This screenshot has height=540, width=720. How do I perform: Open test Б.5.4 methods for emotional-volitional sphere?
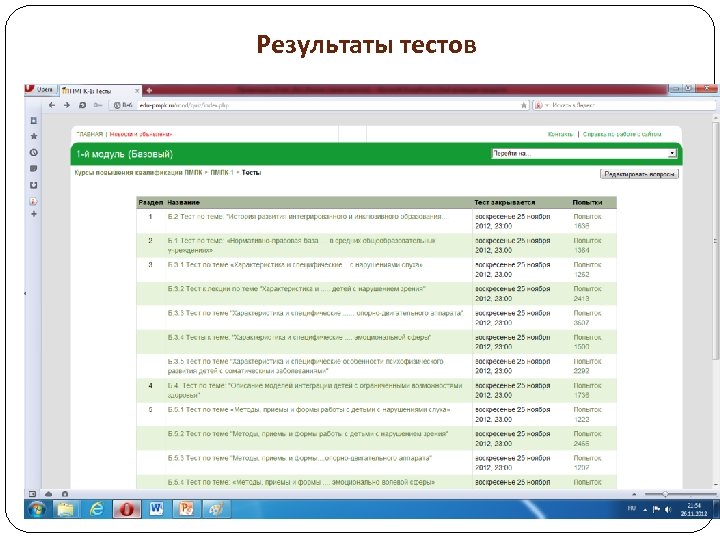coord(301,482)
